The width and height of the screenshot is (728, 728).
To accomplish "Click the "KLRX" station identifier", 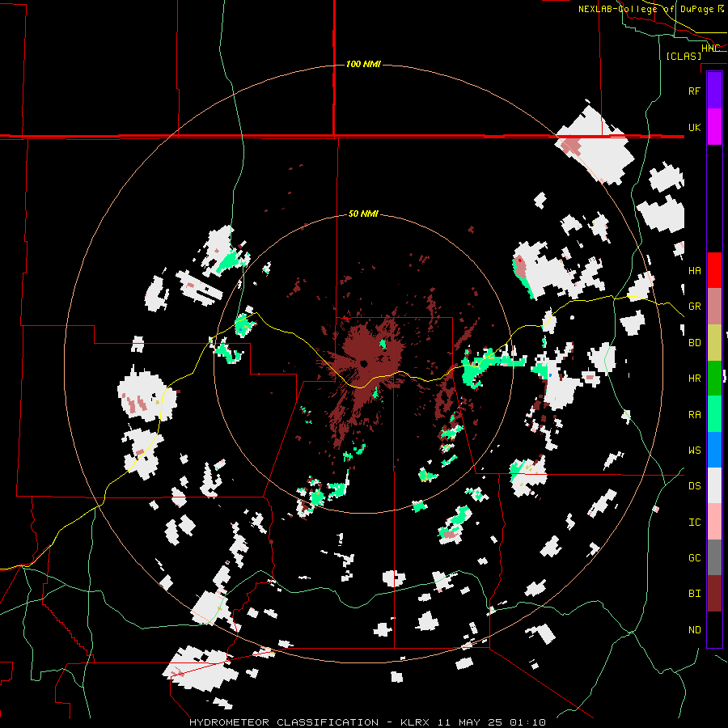I will coord(415,722).
